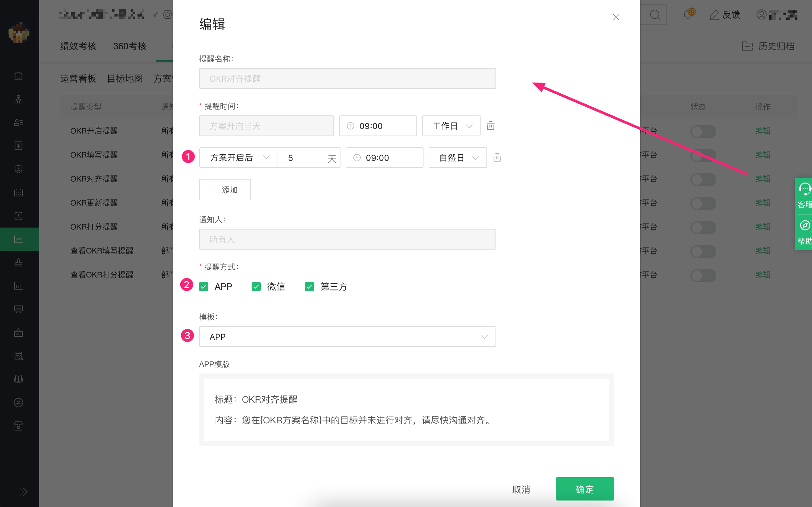Click 编辑 link for OKR开启提醒
This screenshot has width=812, height=507.
[763, 131]
